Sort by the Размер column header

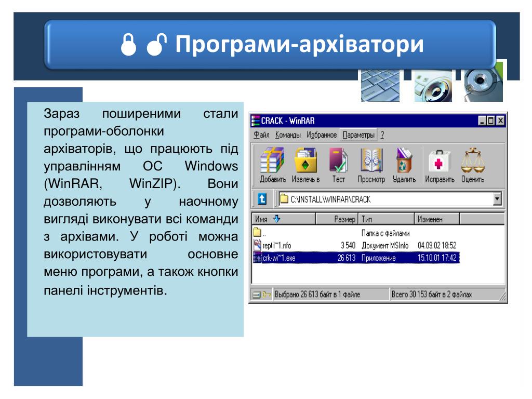pos(337,219)
